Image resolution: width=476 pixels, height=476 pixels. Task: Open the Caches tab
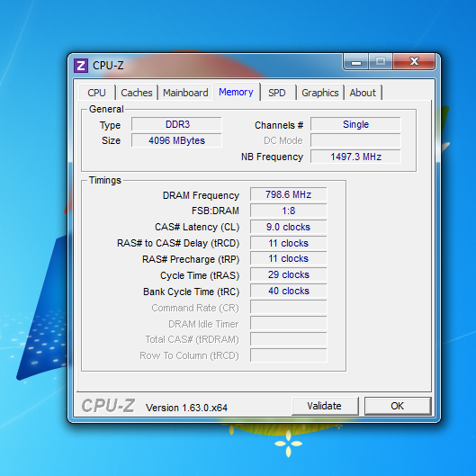tap(137, 93)
